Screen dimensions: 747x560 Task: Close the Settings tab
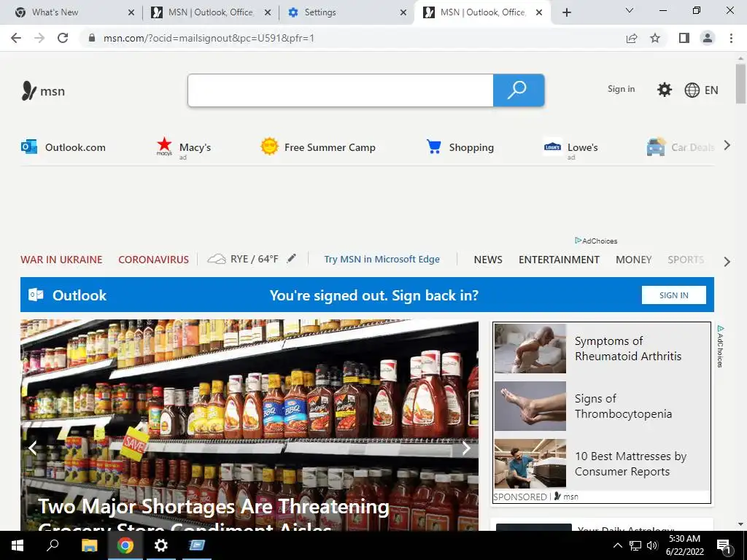click(403, 13)
